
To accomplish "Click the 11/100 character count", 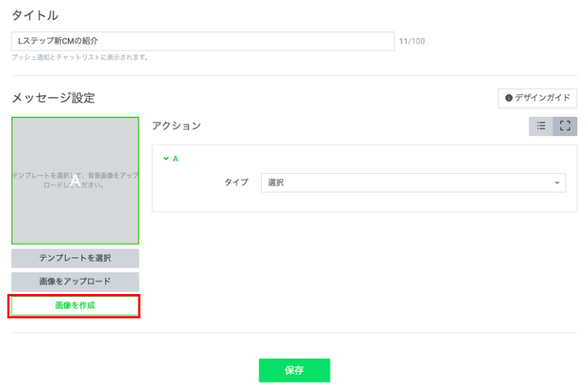I will point(412,42).
